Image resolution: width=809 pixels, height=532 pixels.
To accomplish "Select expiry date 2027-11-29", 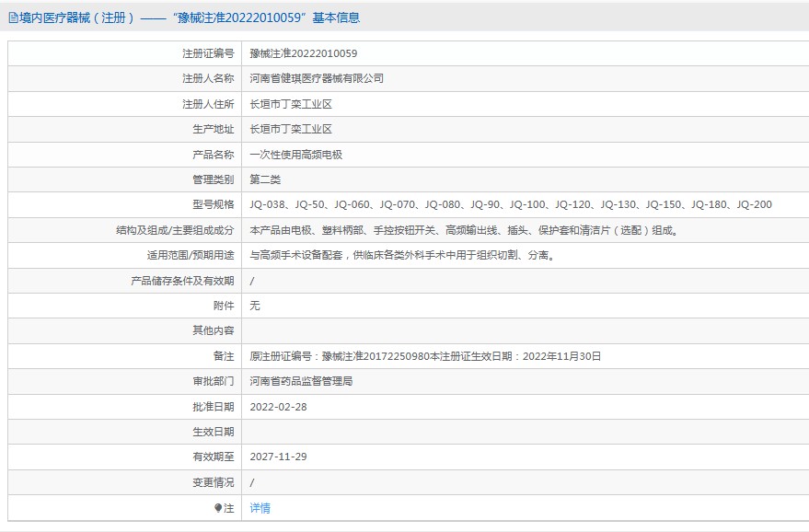I will click(x=279, y=457).
